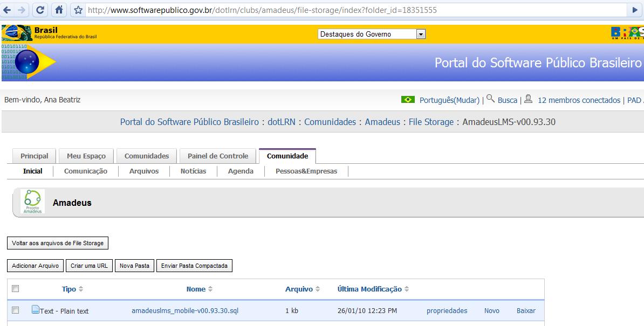
Task: Click the connected members person icon
Action: [x=529, y=99]
